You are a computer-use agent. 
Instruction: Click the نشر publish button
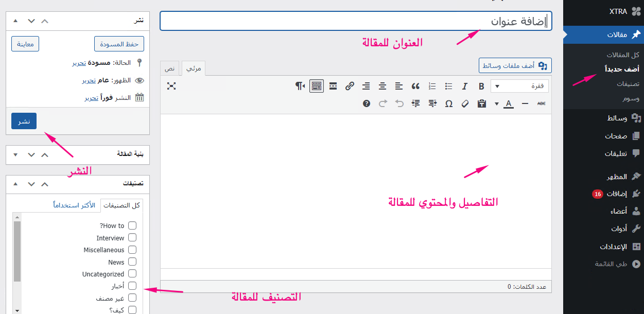pos(24,121)
